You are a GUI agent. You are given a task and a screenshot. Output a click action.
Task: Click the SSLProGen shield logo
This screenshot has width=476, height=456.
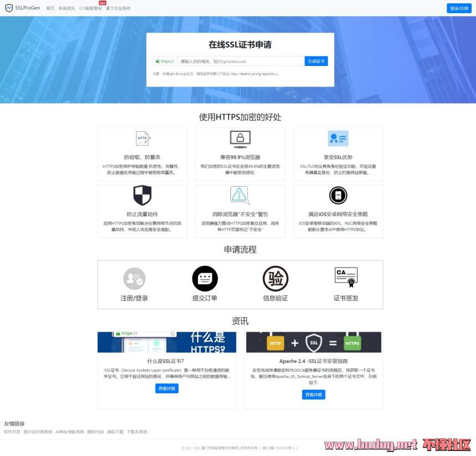coord(9,8)
